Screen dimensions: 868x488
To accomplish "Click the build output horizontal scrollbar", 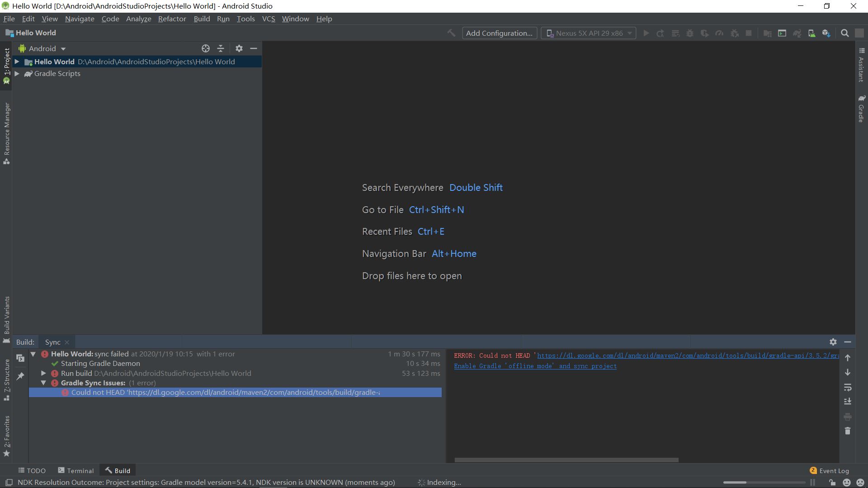I will [566, 460].
